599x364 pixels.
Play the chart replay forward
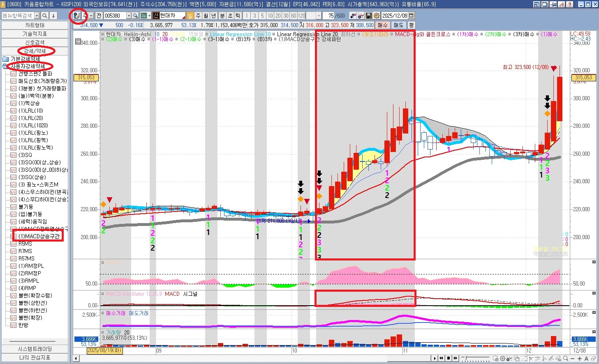tap(435, 358)
